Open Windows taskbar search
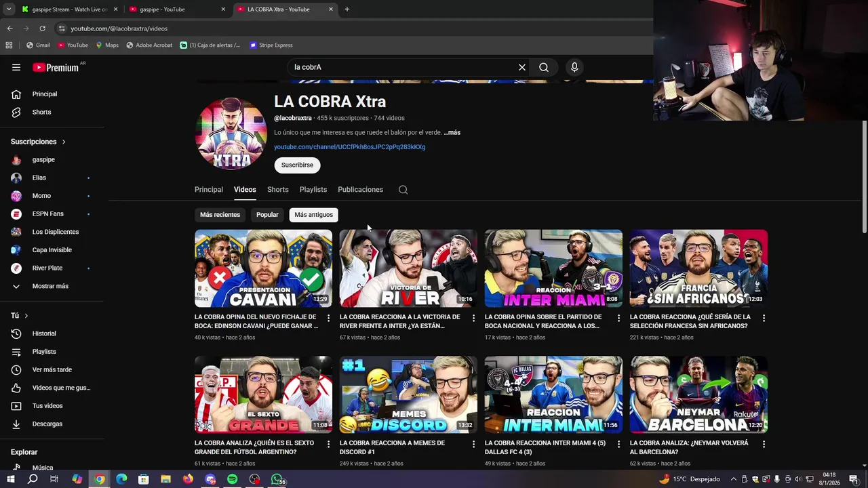This screenshot has height=488, width=868. [33, 479]
